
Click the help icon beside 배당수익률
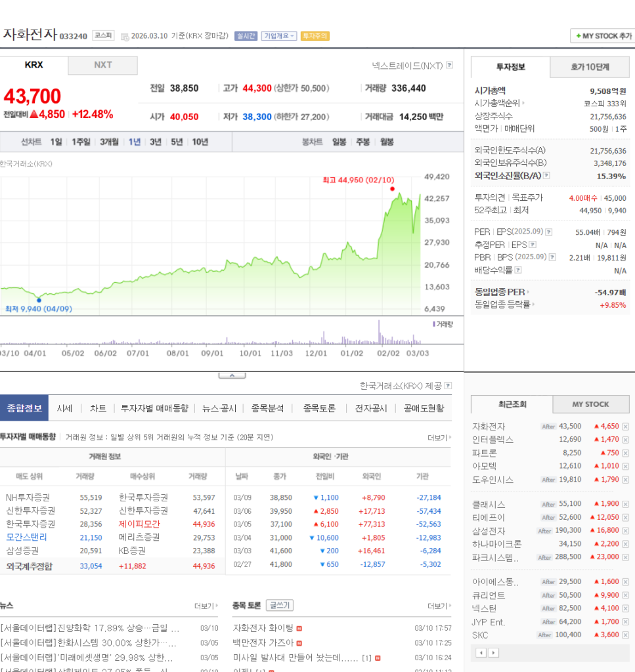518,270
